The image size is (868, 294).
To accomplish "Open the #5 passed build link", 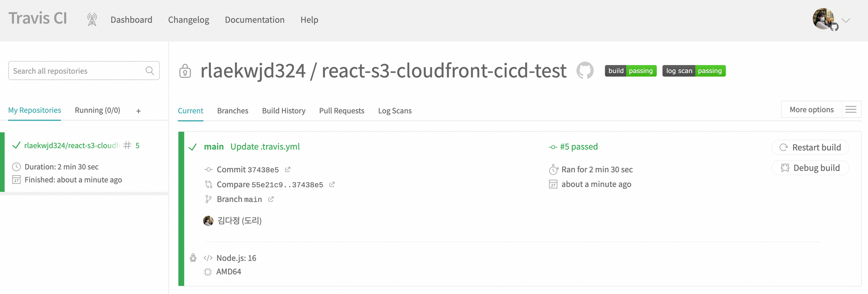I will point(579,147).
